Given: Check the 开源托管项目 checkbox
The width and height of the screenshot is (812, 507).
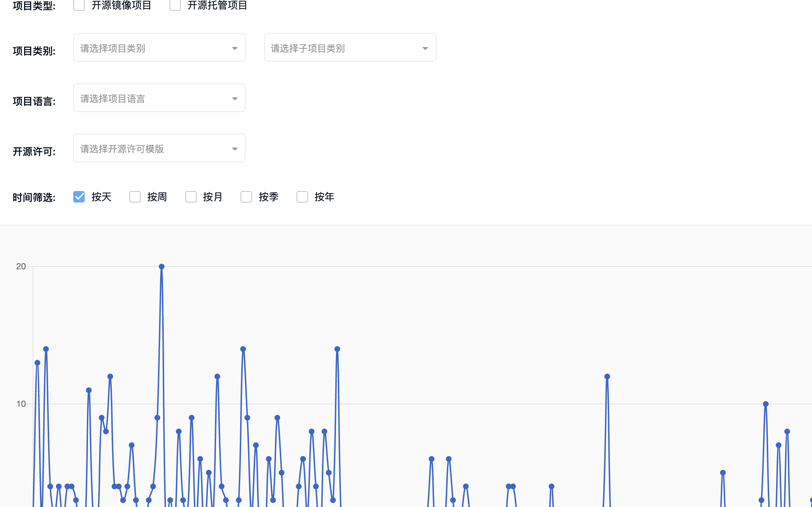Looking at the screenshot, I should [175, 5].
